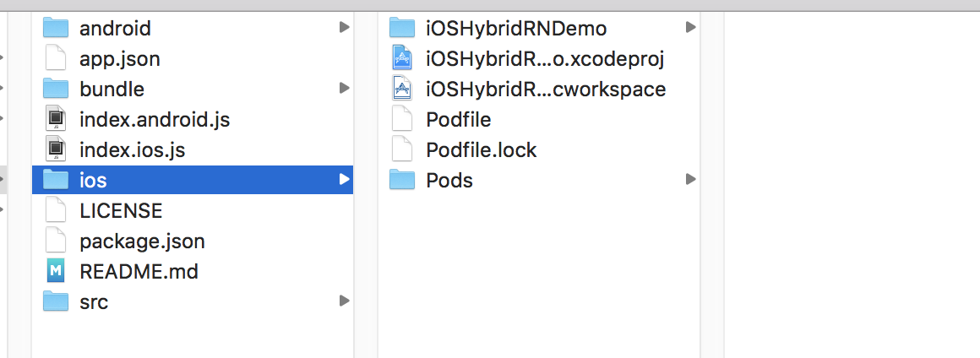This screenshot has height=358, width=980.
Task: Expand the iOSHybridRNDemo folder arrow
Action: (x=690, y=28)
